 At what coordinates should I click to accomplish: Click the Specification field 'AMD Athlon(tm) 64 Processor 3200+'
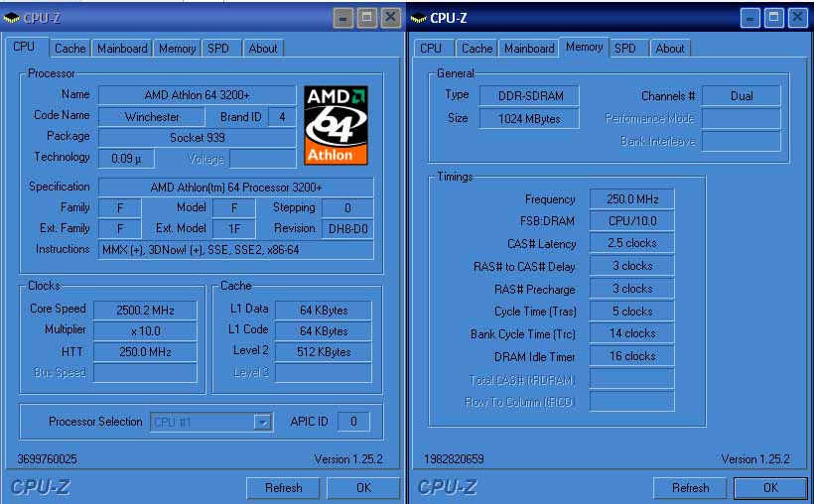pyautogui.click(x=235, y=188)
